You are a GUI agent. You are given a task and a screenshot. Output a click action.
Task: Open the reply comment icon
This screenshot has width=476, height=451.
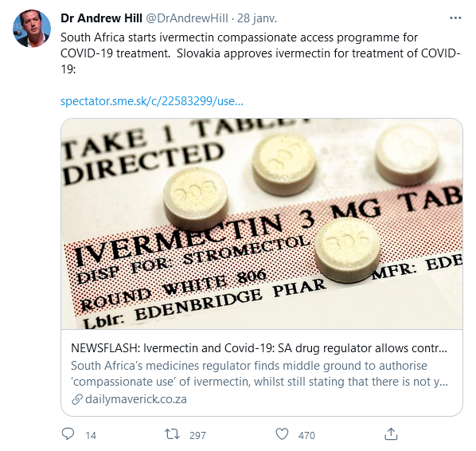[68, 434]
